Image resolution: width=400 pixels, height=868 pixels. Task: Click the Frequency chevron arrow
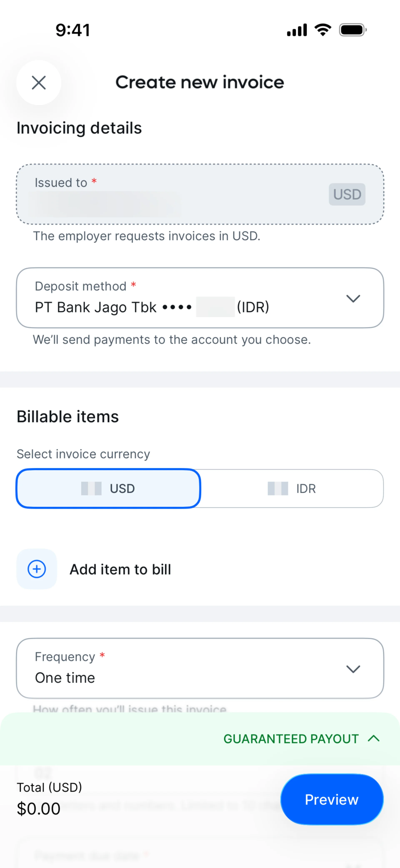tap(353, 669)
